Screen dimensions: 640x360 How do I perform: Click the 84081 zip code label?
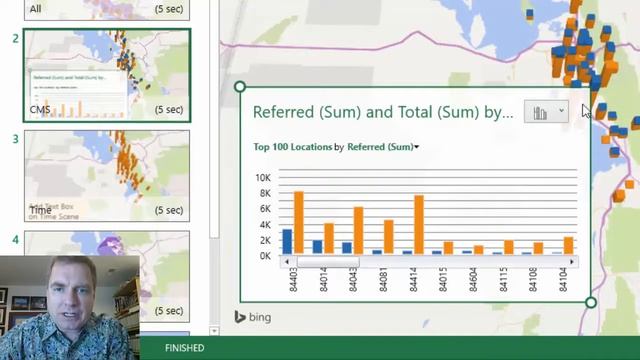tap(383, 280)
